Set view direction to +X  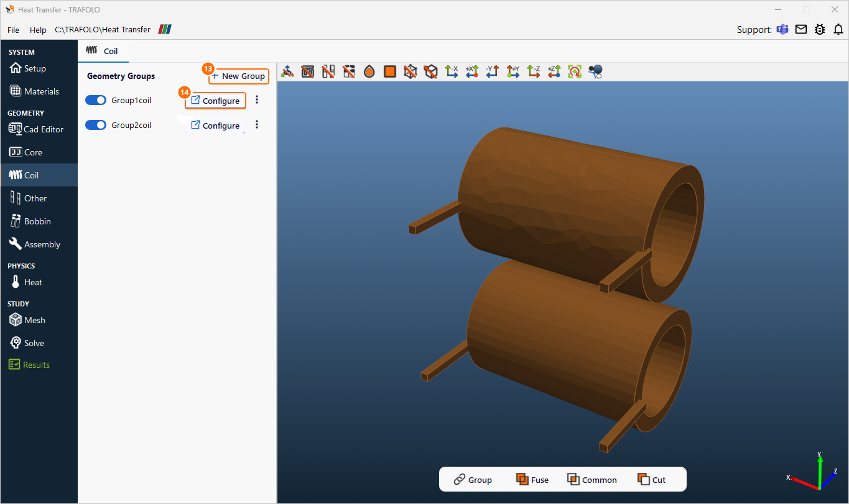(472, 71)
